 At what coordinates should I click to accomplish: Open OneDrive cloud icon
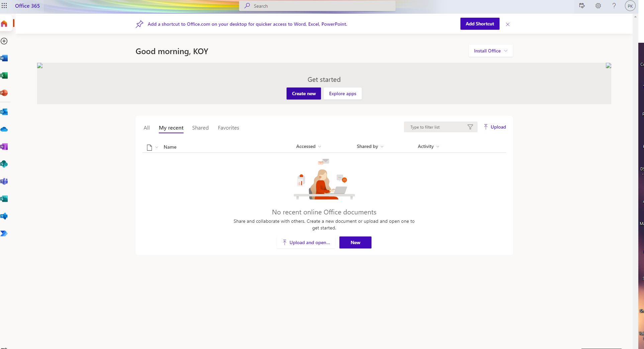(x=4, y=129)
